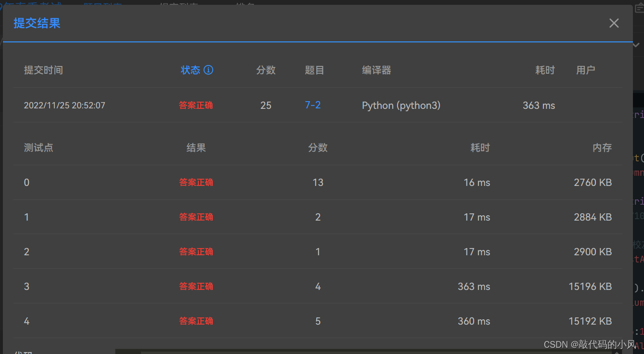Click 答案正确 result for test point 3

[x=196, y=286]
